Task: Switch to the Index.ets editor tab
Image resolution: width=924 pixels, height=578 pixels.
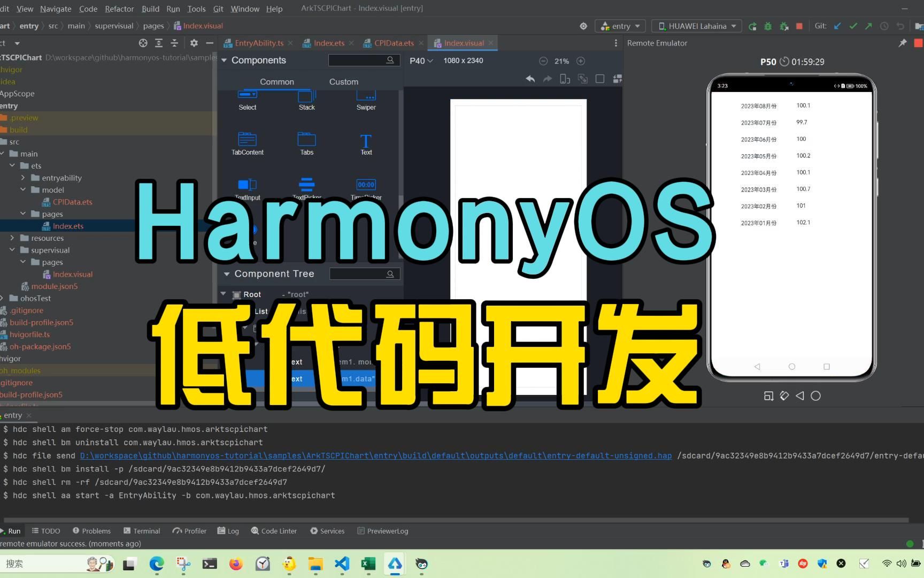Action: tap(329, 43)
